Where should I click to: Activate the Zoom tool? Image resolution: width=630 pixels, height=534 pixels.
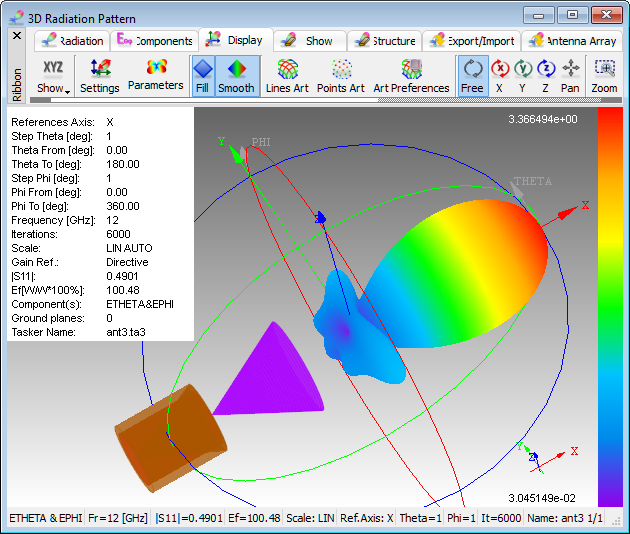605,76
